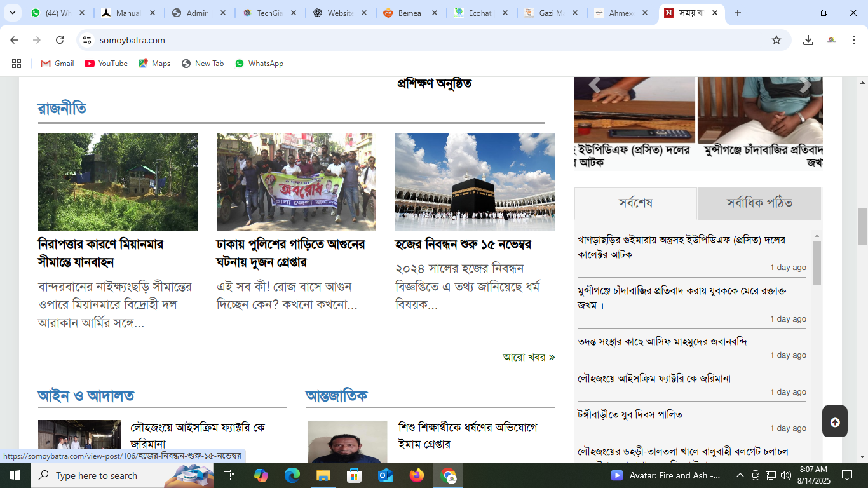Open Gmail bookmark in bookmarks bar
This screenshot has height=488, width=868.
click(57, 64)
